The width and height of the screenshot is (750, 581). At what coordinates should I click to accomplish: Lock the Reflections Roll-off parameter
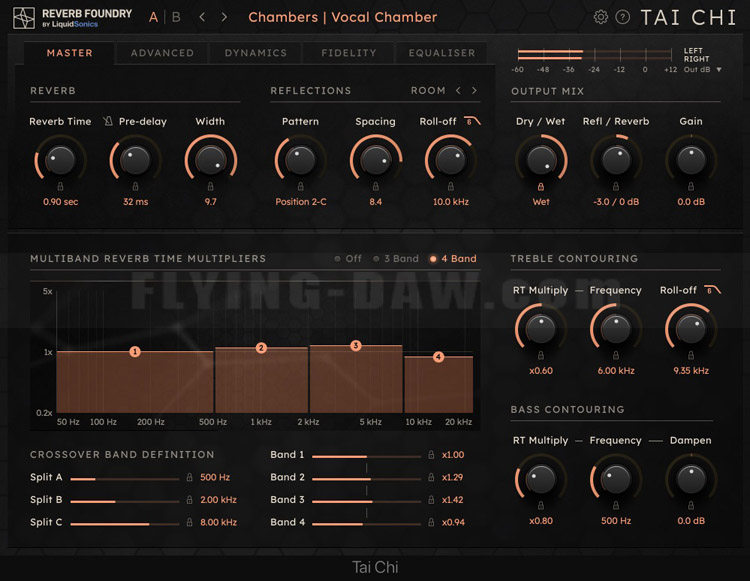[451, 186]
